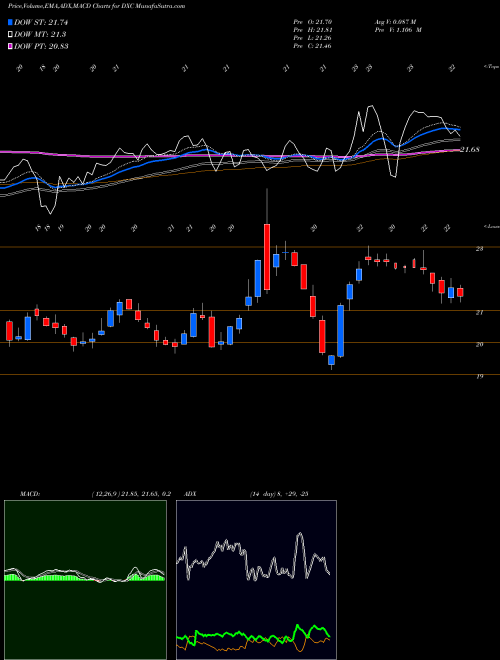Click the 21.68 EMA value label
The height and width of the screenshot is (660, 500).
point(470,149)
